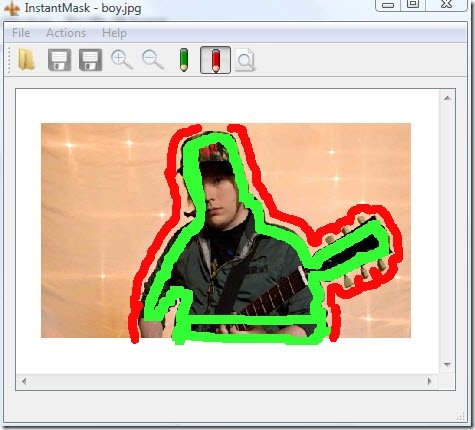Open the Help menu
The image size is (475, 430).
pos(114,33)
